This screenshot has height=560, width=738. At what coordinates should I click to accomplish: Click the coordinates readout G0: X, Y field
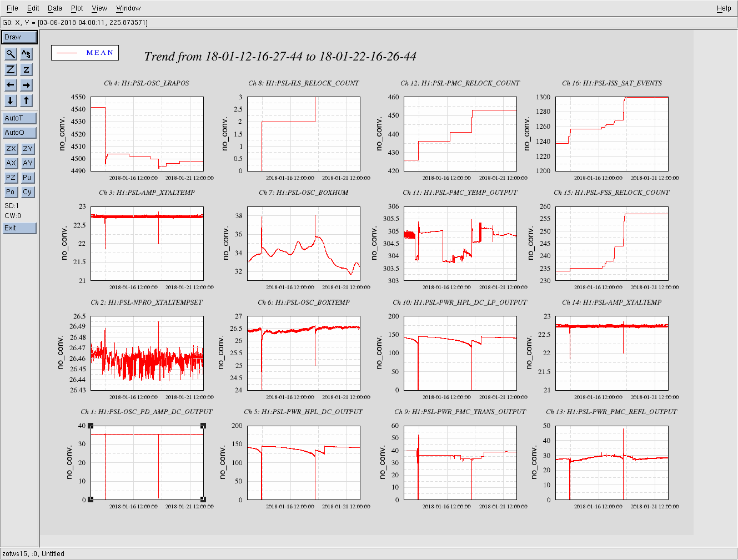[369, 23]
